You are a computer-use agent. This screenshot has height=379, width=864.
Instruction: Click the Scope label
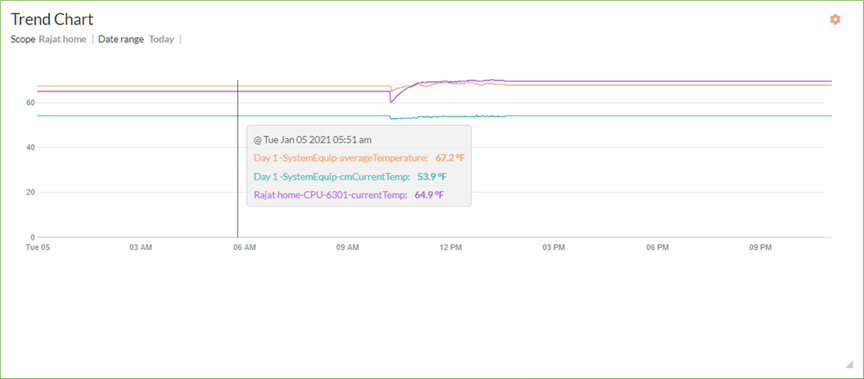(23, 39)
